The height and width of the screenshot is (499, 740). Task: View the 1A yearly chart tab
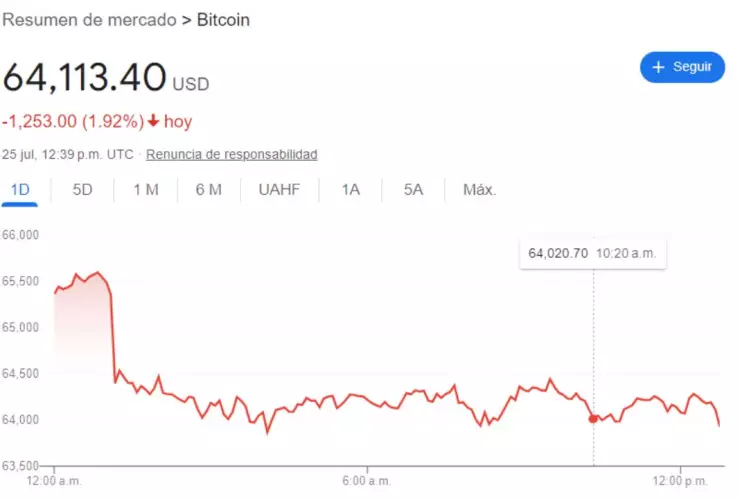click(x=350, y=190)
